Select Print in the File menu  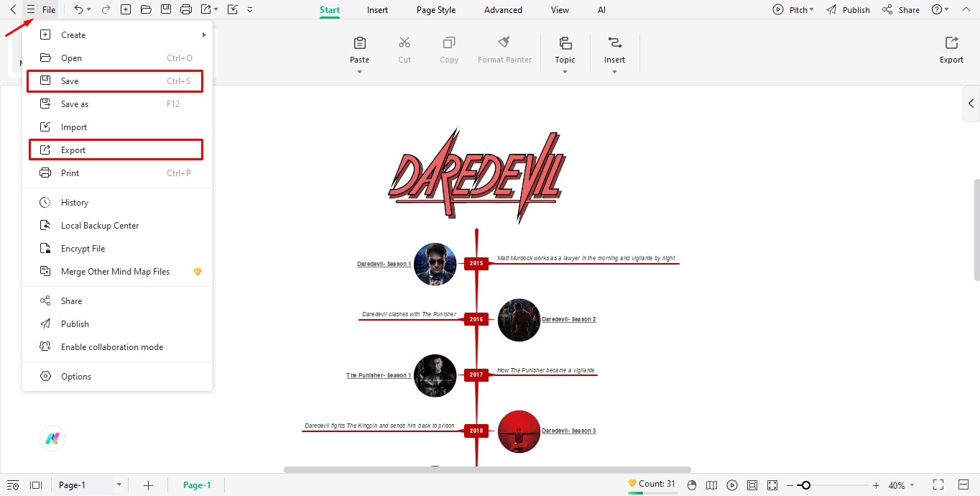pyautogui.click(x=117, y=173)
